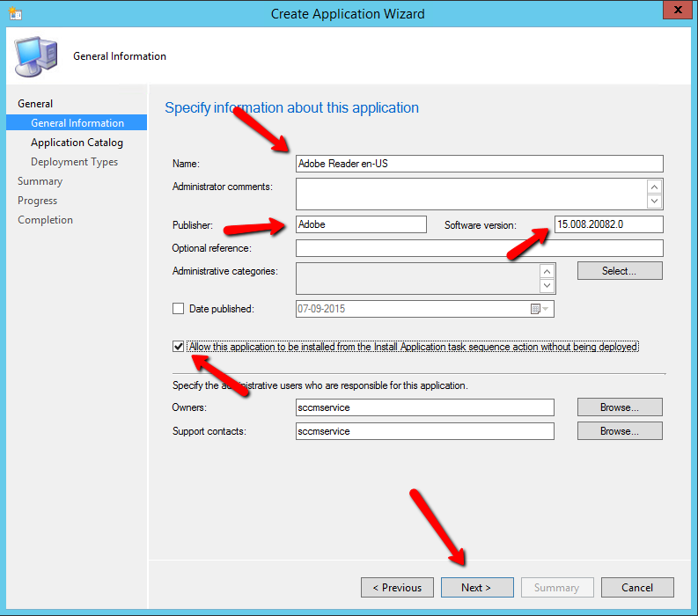698x616 pixels.
Task: Browse for application Owners
Action: click(x=620, y=407)
